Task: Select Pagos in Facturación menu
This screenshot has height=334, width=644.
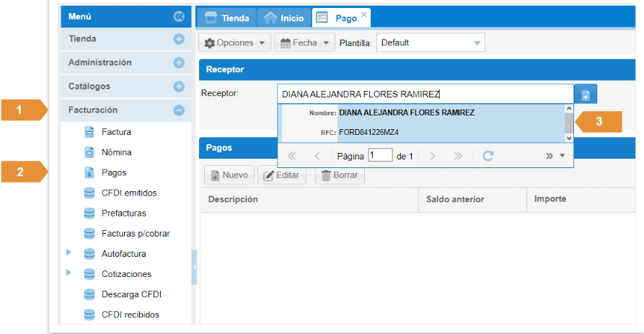Action: 114,172
